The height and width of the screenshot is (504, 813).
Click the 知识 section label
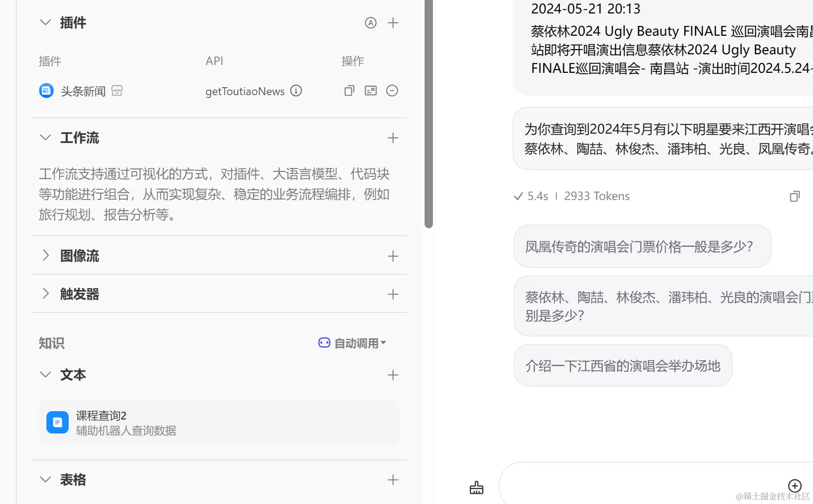click(52, 343)
